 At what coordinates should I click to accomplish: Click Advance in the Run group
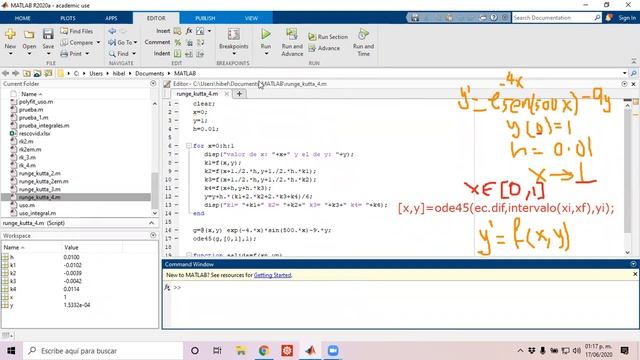click(324, 48)
